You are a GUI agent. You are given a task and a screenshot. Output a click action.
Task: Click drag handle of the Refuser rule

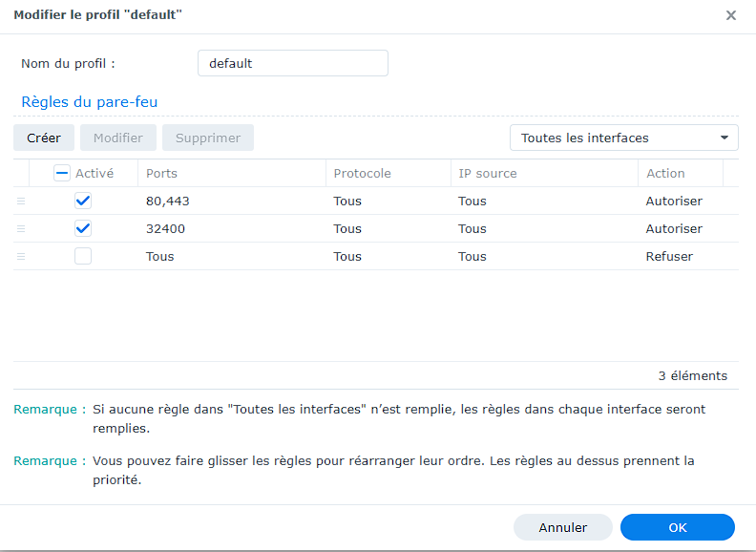[x=21, y=257]
